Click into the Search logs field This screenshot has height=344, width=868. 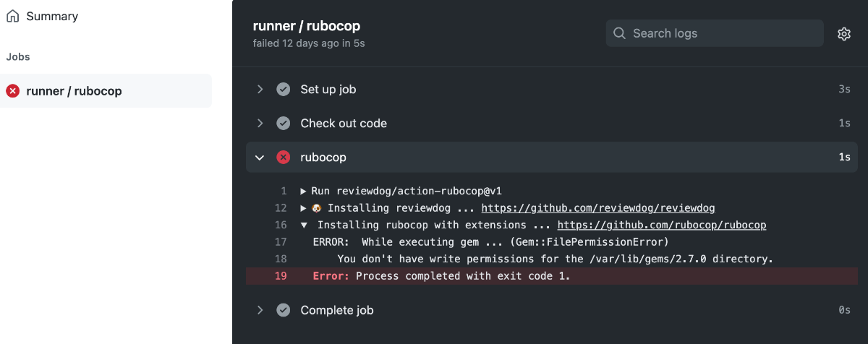point(715,33)
